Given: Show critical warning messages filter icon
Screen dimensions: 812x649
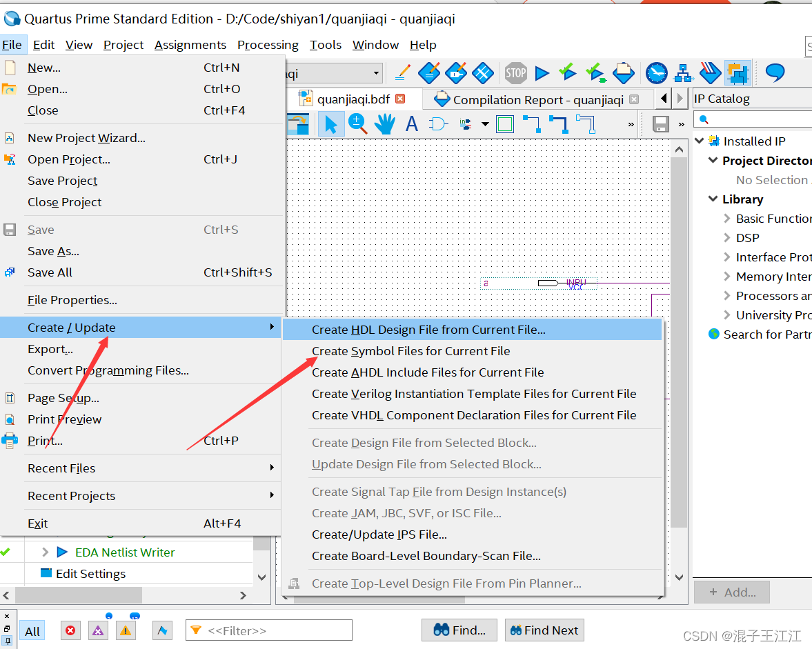Looking at the screenshot, I should 98,630.
